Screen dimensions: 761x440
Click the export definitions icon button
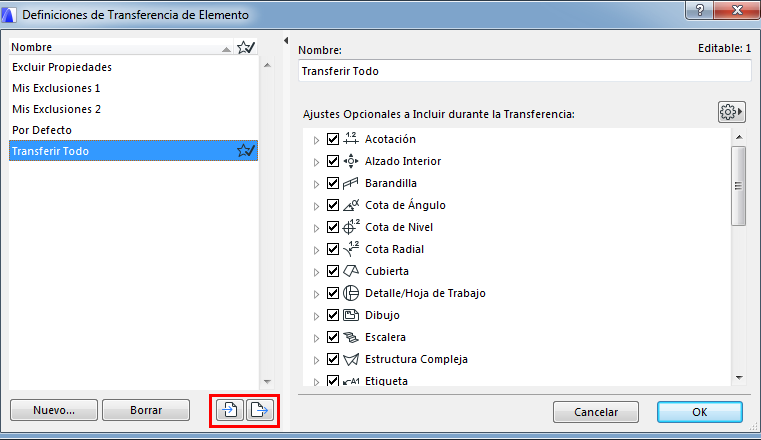click(x=259, y=410)
